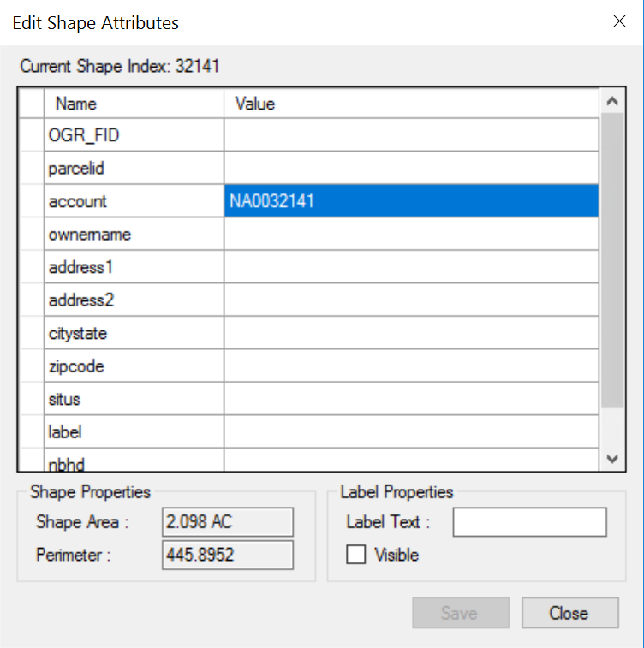Click the ownername value cell
This screenshot has height=648, width=644.
pyautogui.click(x=411, y=234)
